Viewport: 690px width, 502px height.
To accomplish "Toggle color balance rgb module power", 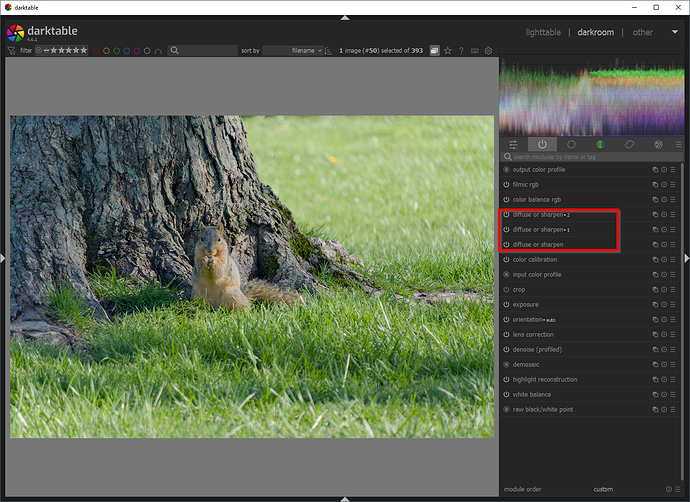I will pos(506,200).
